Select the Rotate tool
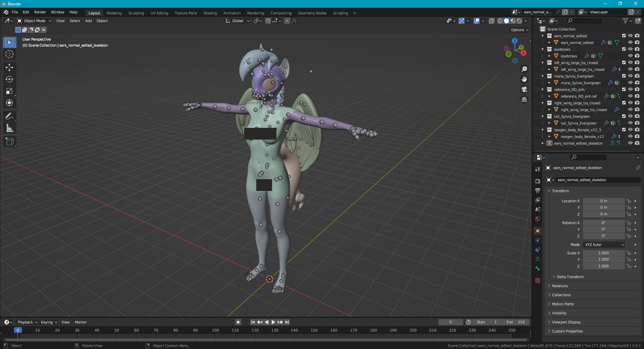The width and height of the screenshot is (644, 349). coord(9,79)
